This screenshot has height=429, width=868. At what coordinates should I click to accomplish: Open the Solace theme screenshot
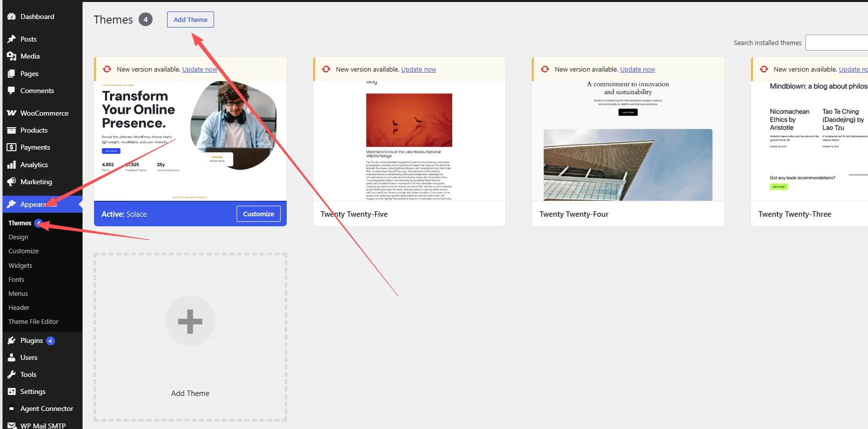point(190,141)
